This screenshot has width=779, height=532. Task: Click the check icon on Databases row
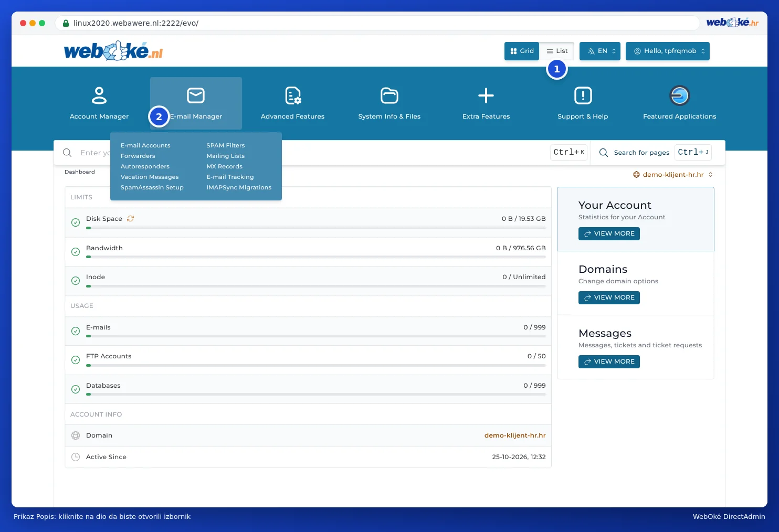pyautogui.click(x=76, y=389)
